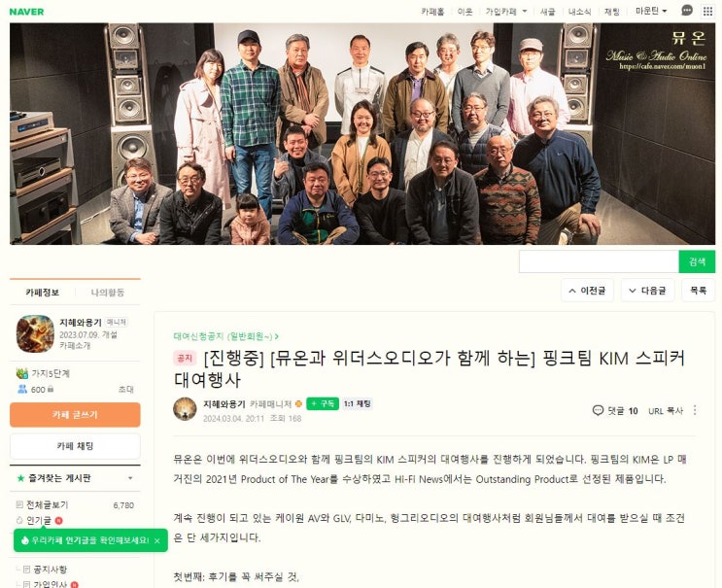Image resolution: width=722 pixels, height=588 pixels.
Task: Click the member count icon showing 600
Action: click(x=22, y=389)
